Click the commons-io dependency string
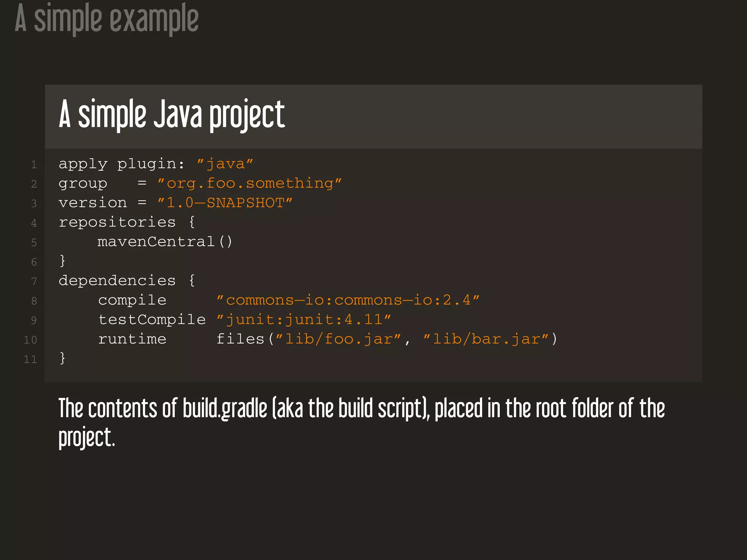The height and width of the screenshot is (560, 747). click(x=348, y=300)
